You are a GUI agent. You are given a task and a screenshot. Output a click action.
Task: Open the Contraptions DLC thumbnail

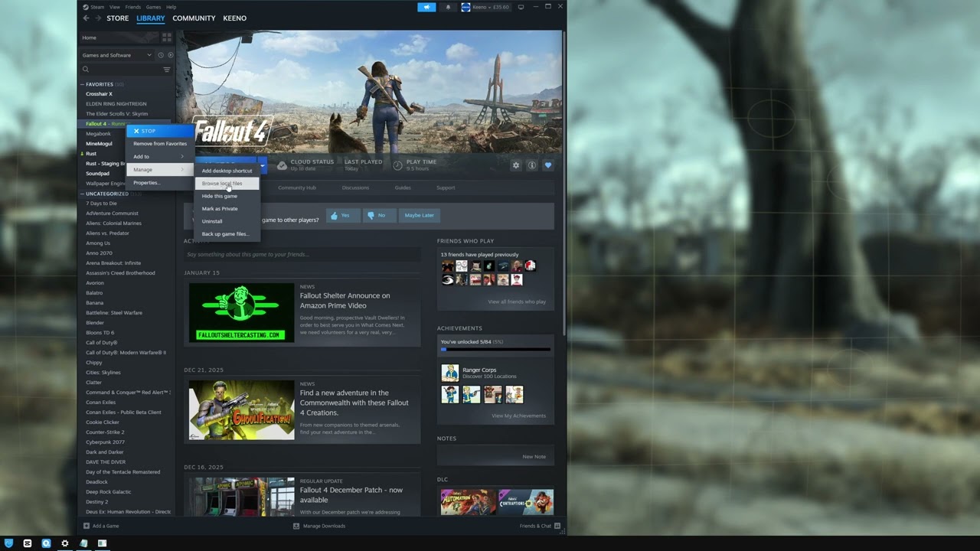point(526,502)
